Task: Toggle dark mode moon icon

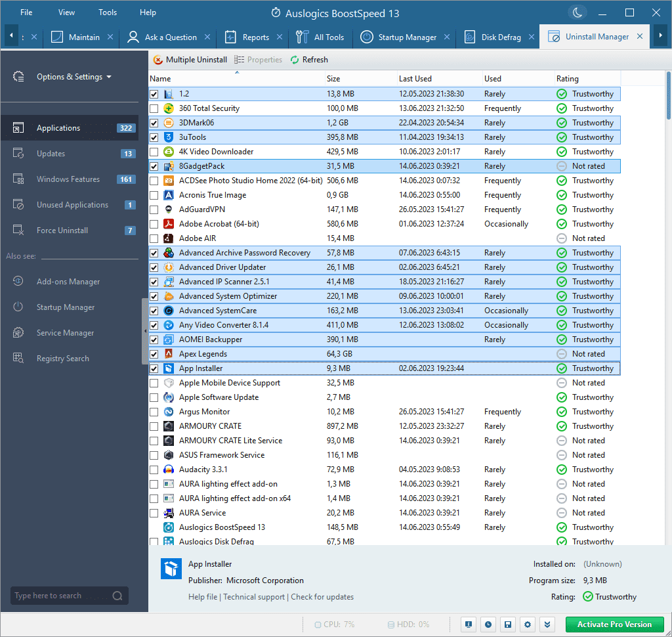Action: [577, 12]
